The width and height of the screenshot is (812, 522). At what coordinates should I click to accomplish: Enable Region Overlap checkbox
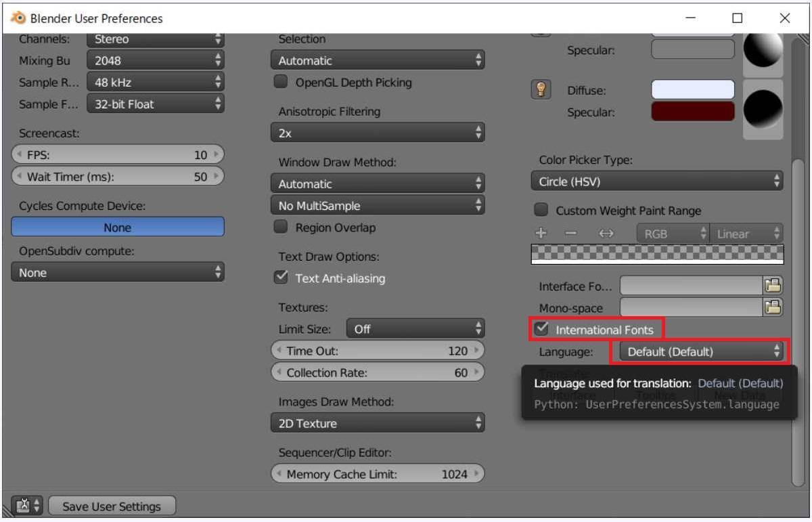(x=280, y=227)
